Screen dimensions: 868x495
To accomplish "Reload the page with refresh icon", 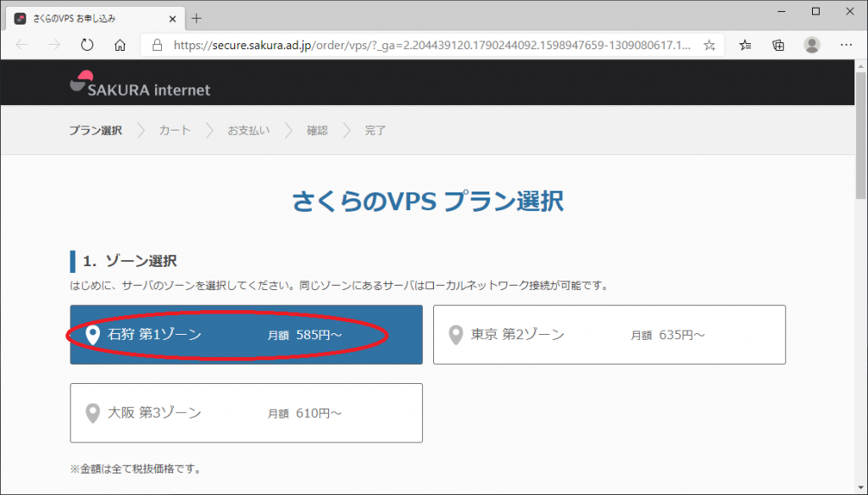I will click(x=87, y=45).
